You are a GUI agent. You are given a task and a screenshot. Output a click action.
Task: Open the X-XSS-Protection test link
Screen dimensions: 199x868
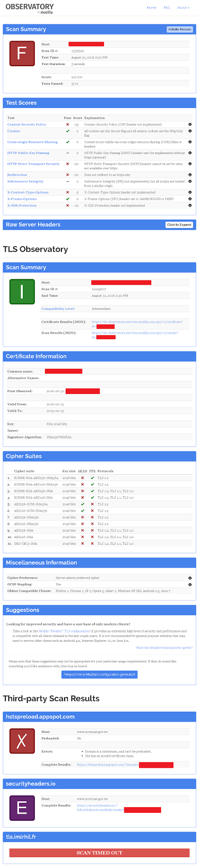[x=22, y=205]
